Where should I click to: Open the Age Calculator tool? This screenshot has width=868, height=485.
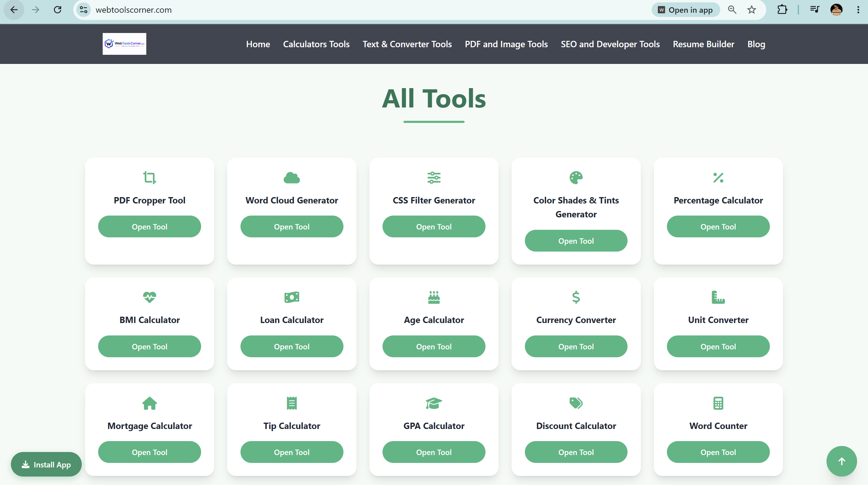pyautogui.click(x=434, y=347)
